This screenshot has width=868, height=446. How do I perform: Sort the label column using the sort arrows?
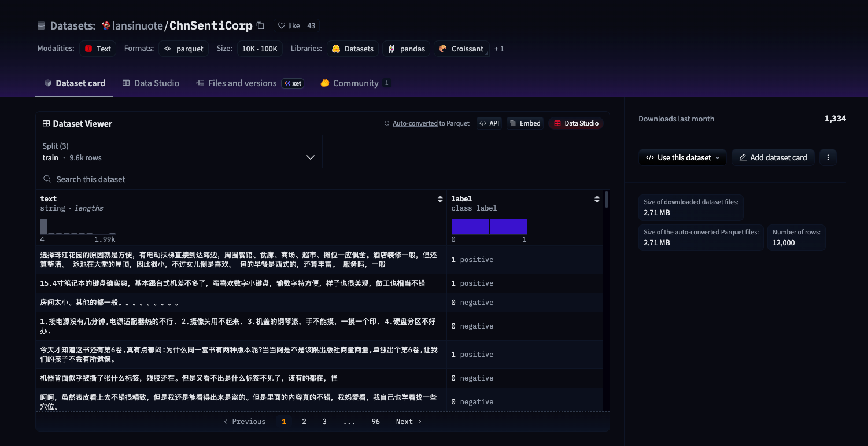[597, 199]
